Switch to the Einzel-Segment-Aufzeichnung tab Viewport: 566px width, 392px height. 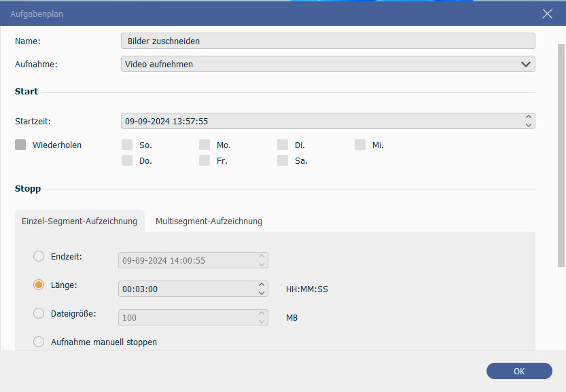79,221
